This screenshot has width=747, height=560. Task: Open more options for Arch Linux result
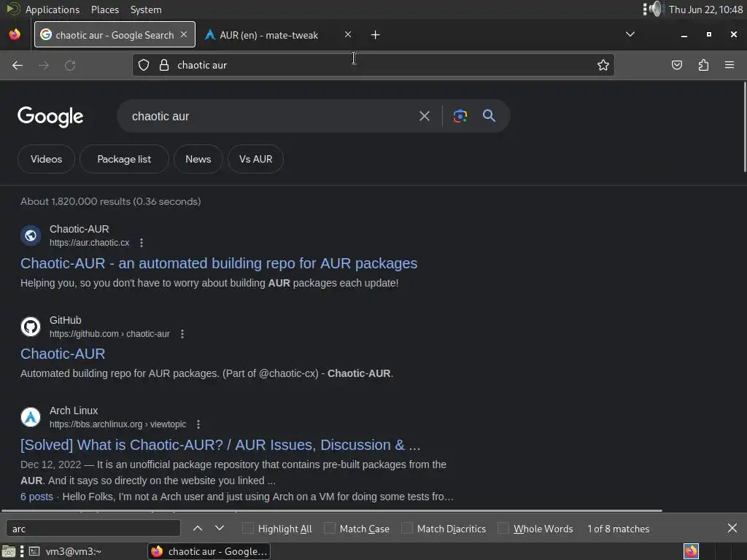pos(198,424)
